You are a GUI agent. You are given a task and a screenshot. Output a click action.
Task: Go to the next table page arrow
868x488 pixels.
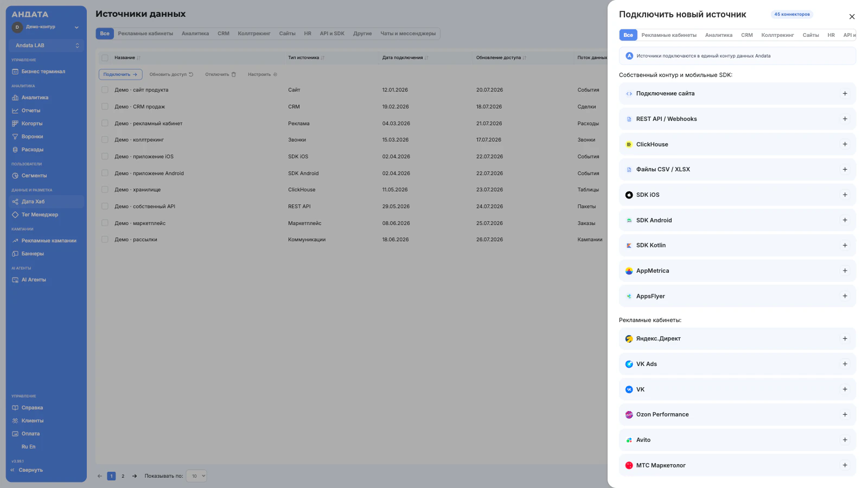(135, 476)
